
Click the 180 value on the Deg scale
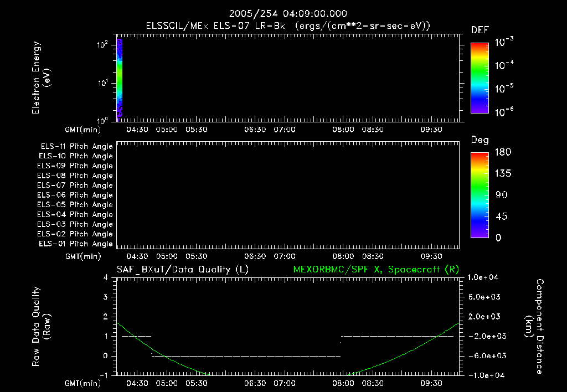click(x=503, y=152)
